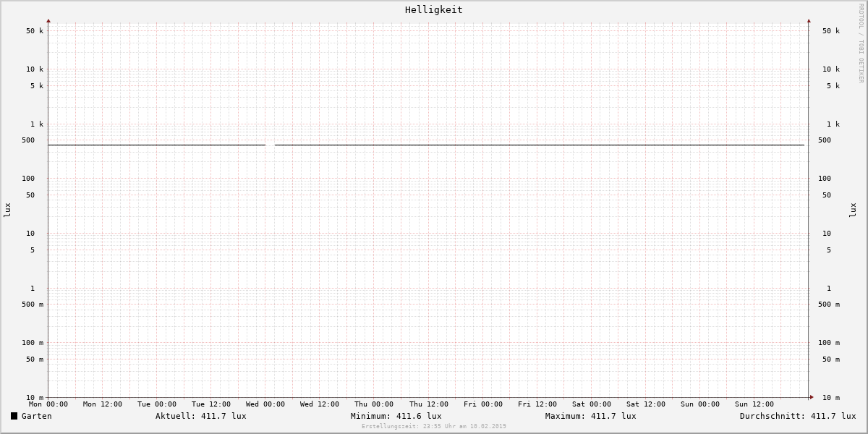Click the Sun 00:00 time axis label
Screen dimensions: 868x434
pos(700,404)
